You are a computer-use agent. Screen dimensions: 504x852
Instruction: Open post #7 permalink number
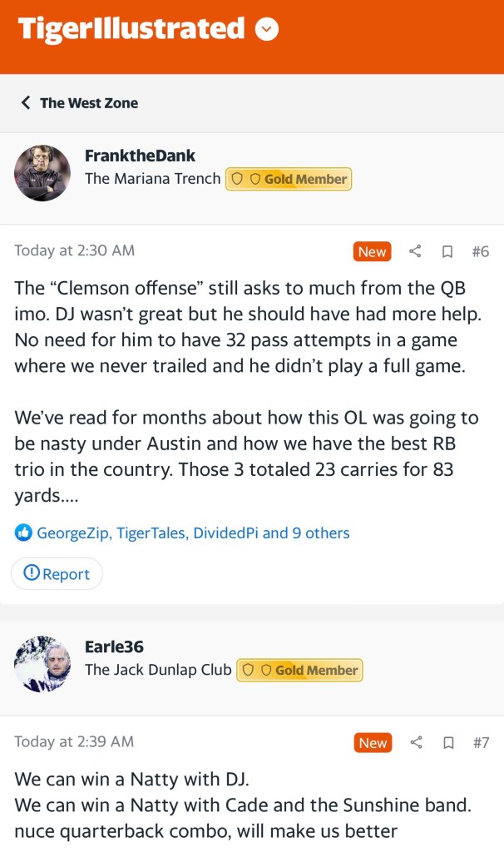click(x=481, y=742)
